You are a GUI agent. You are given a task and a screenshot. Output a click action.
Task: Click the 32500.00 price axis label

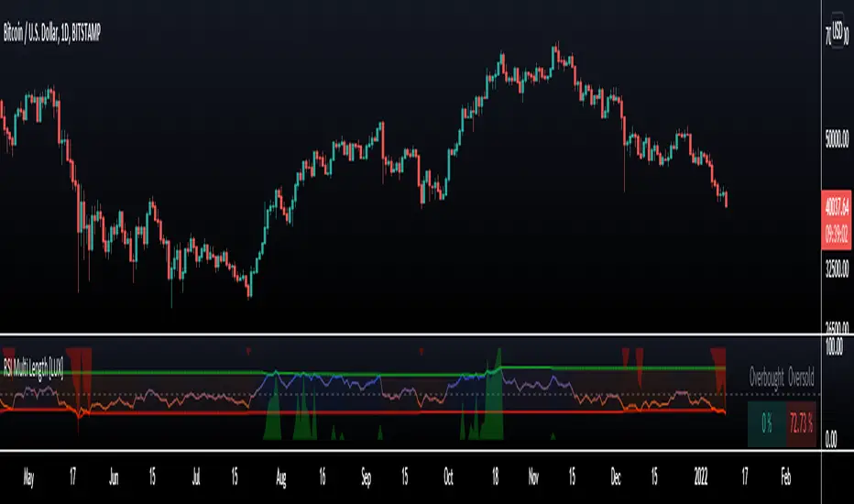[x=838, y=268]
